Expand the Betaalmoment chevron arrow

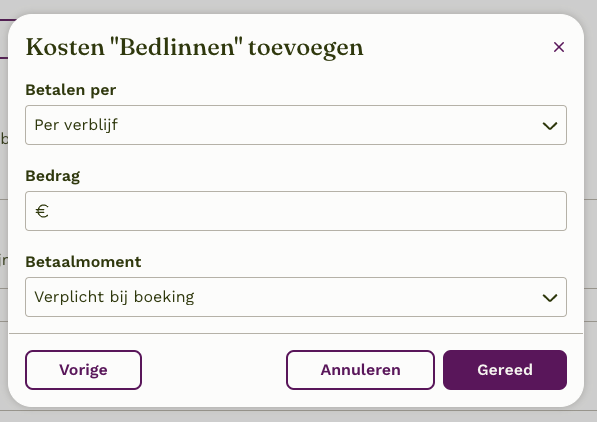click(x=550, y=297)
